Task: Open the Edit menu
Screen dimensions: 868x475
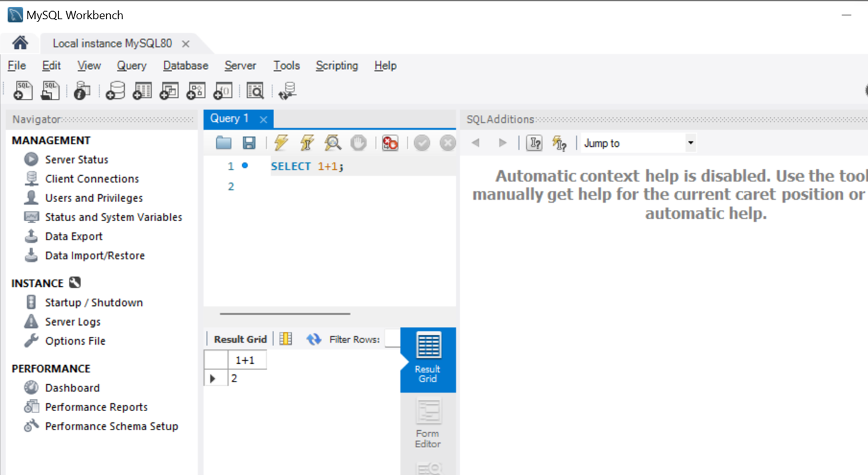Action: [51, 66]
